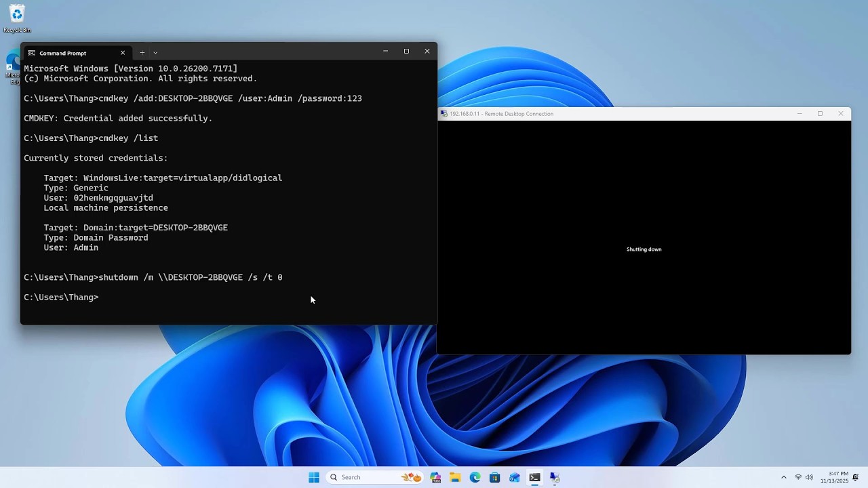The width and height of the screenshot is (868, 488).
Task: Maximize the Remote Desktop Connection window
Action: [820, 114]
